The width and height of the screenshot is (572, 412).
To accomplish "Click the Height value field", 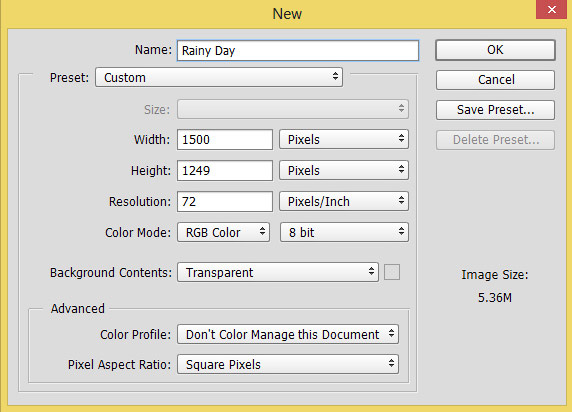I will coord(225,170).
